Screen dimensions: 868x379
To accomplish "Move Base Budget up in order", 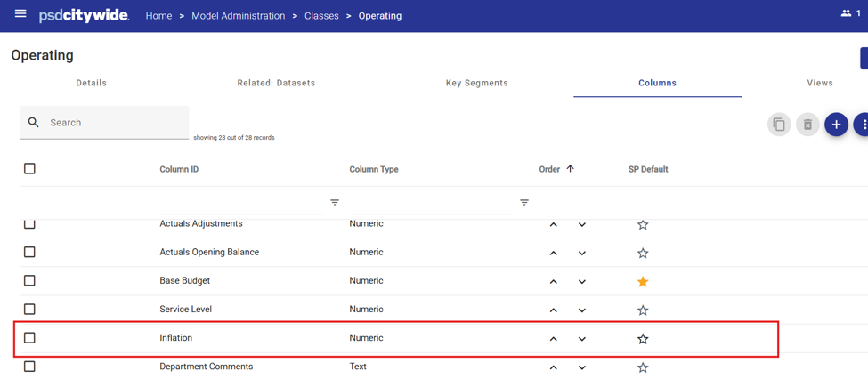I will point(553,282).
